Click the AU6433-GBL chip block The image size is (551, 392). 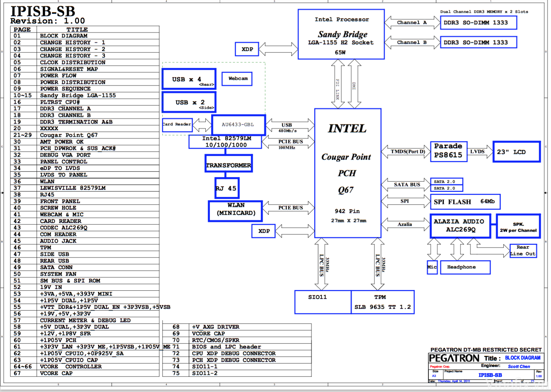(239, 125)
